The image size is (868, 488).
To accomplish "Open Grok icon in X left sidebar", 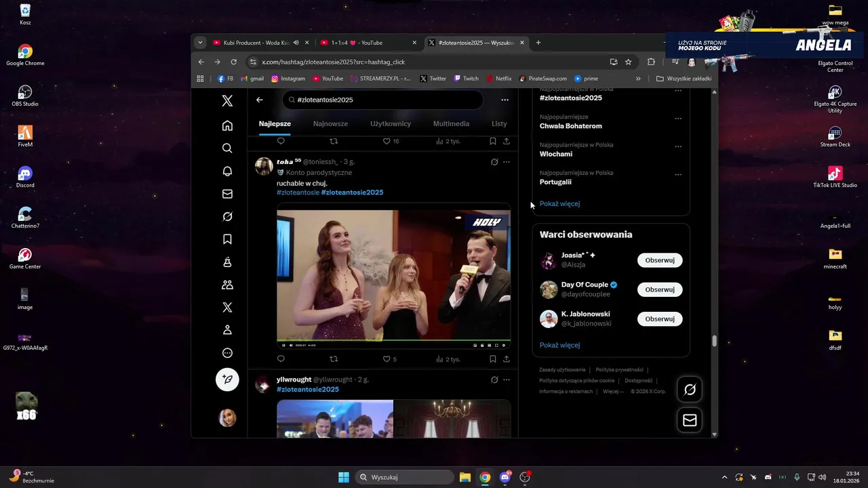I will click(x=227, y=216).
